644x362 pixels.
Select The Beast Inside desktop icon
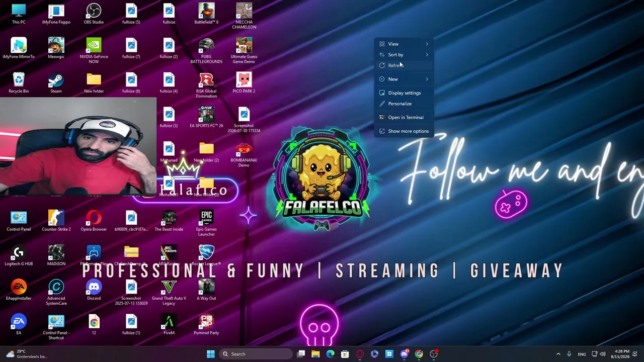coord(169,221)
